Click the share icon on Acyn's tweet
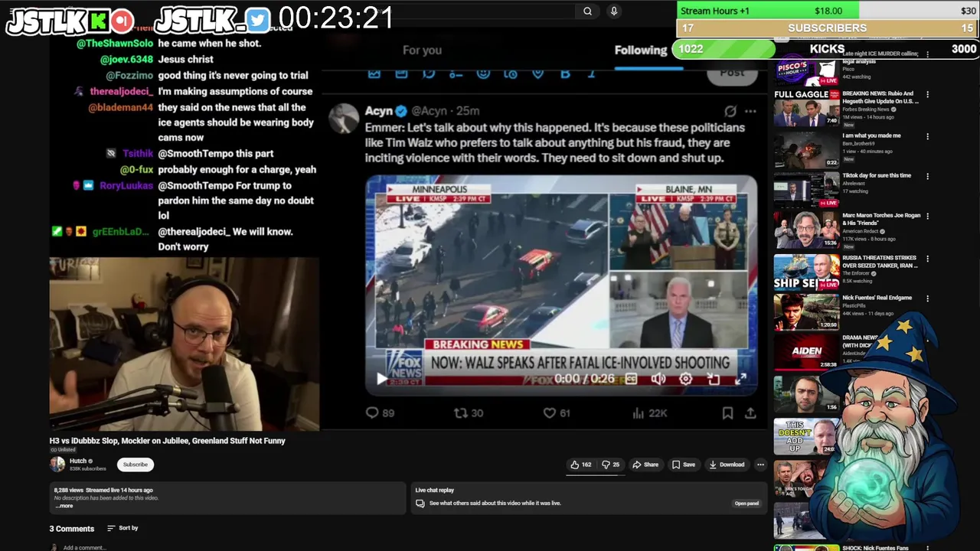Screen dimensions: 980x551 coord(750,412)
